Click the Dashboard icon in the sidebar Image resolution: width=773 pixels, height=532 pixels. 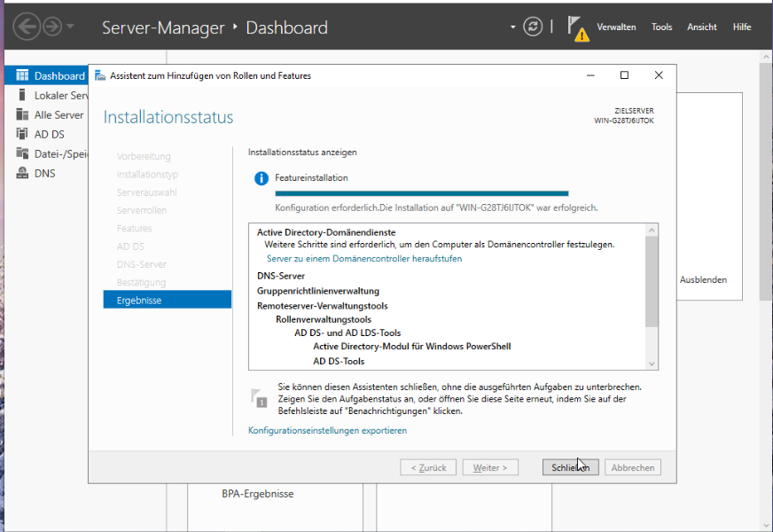22,76
